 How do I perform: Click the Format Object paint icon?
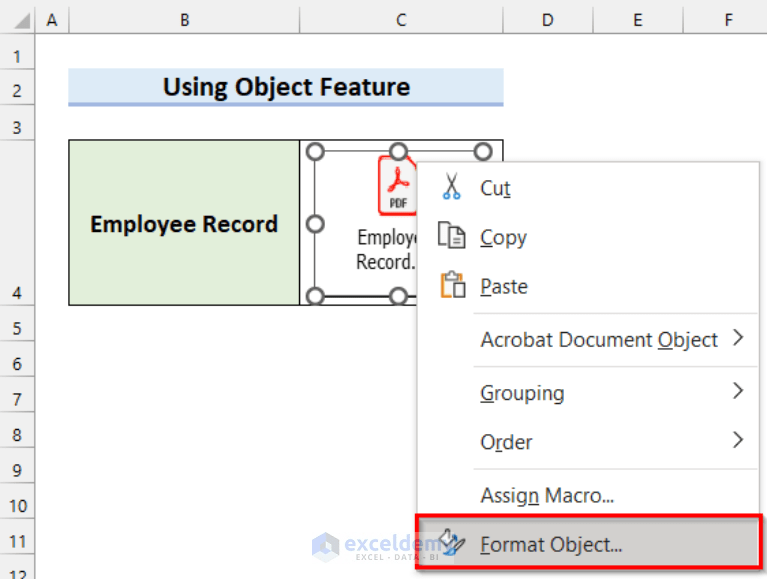[451, 543]
